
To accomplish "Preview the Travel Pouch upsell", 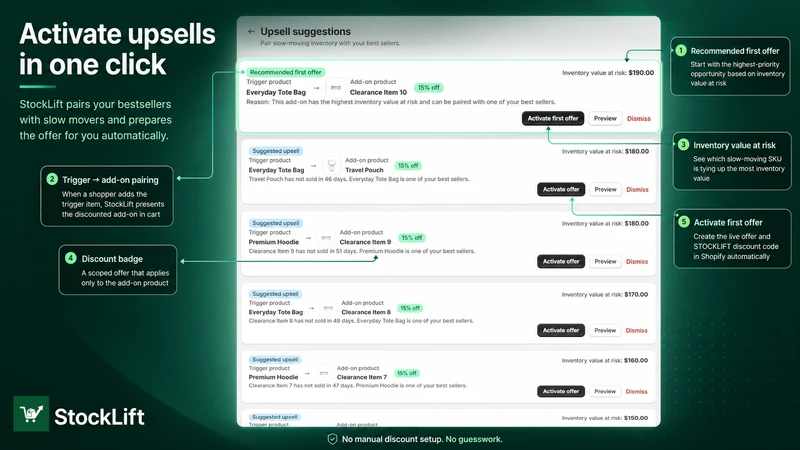I will (x=605, y=189).
